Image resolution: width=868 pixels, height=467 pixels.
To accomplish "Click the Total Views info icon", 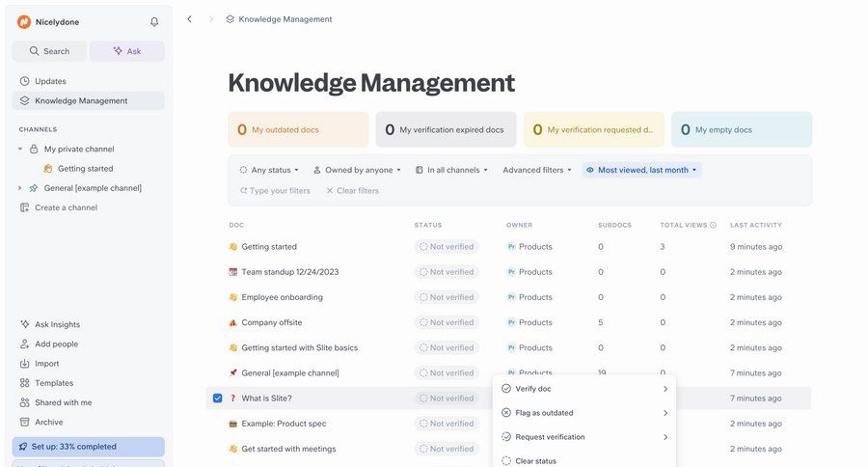I will click(713, 225).
